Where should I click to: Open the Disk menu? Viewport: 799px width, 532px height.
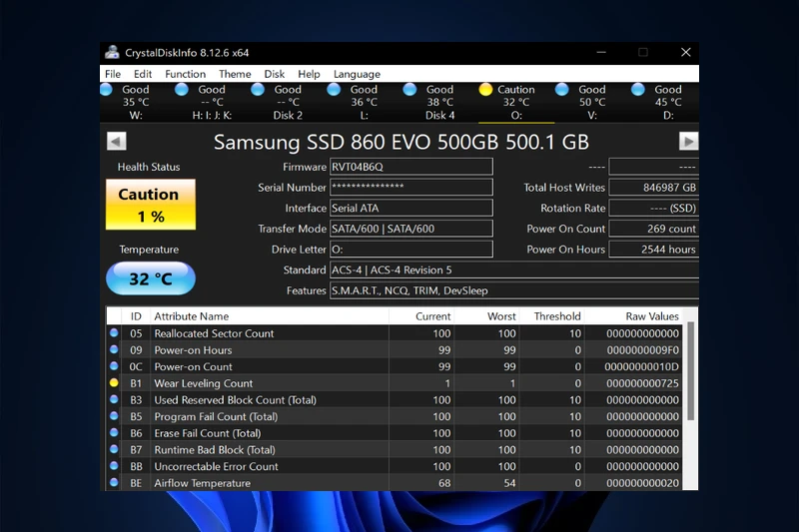pos(274,74)
